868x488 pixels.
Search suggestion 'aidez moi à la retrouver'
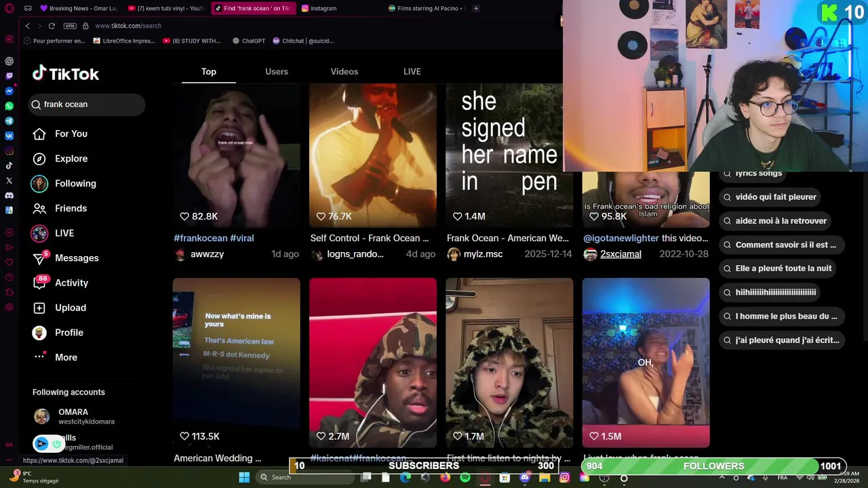coord(774,221)
